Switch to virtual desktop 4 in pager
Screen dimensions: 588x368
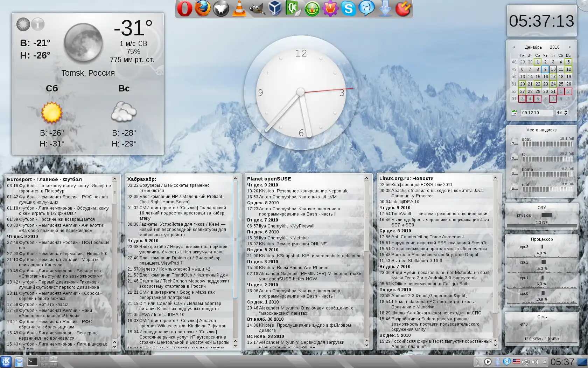(x=53, y=365)
